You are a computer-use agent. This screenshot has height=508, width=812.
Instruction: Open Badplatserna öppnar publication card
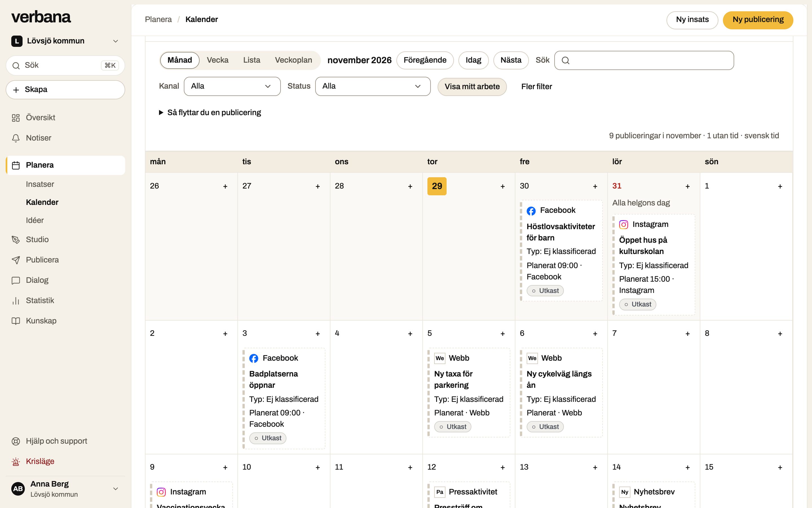[284, 398]
